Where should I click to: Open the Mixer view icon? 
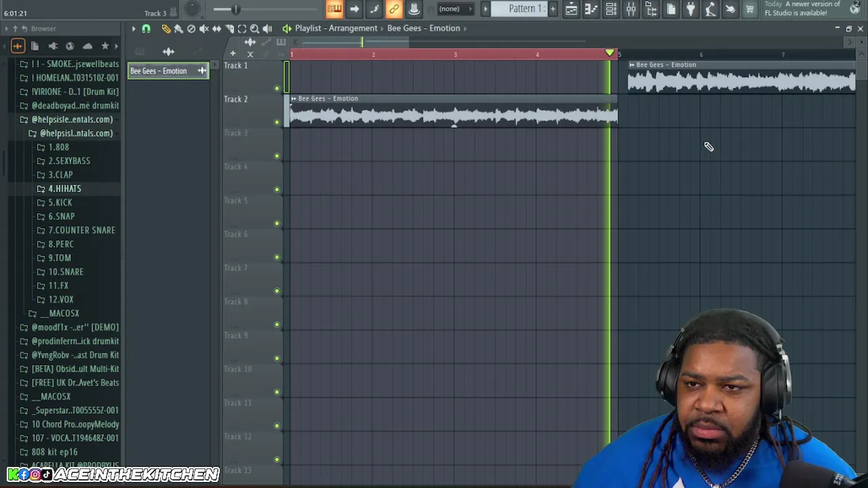coord(631,9)
